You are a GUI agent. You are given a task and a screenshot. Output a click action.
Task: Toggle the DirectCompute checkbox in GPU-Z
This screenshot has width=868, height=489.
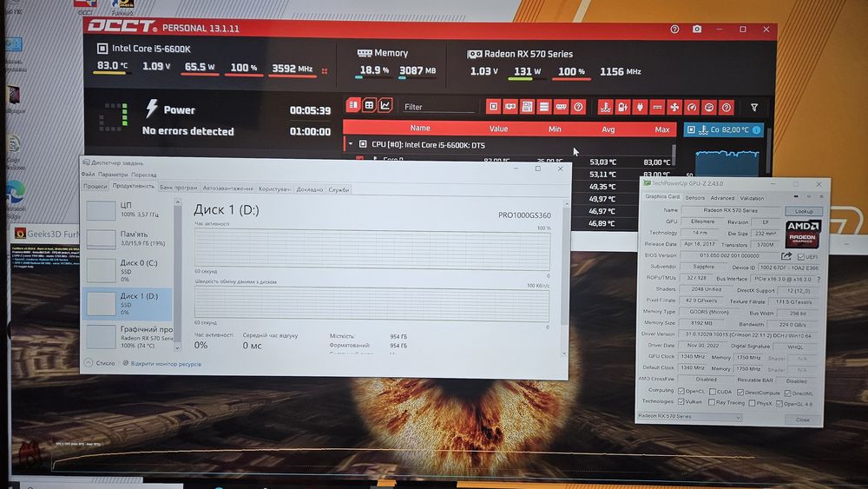point(740,392)
